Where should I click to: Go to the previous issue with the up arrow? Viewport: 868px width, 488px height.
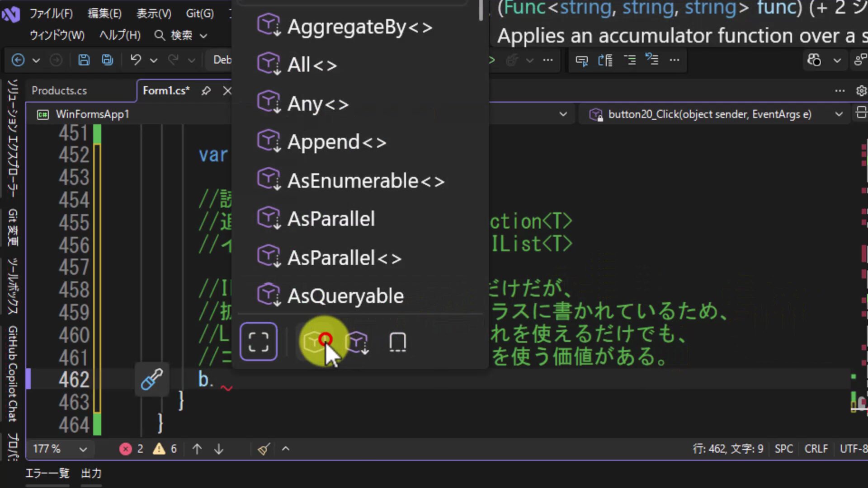[197, 449]
